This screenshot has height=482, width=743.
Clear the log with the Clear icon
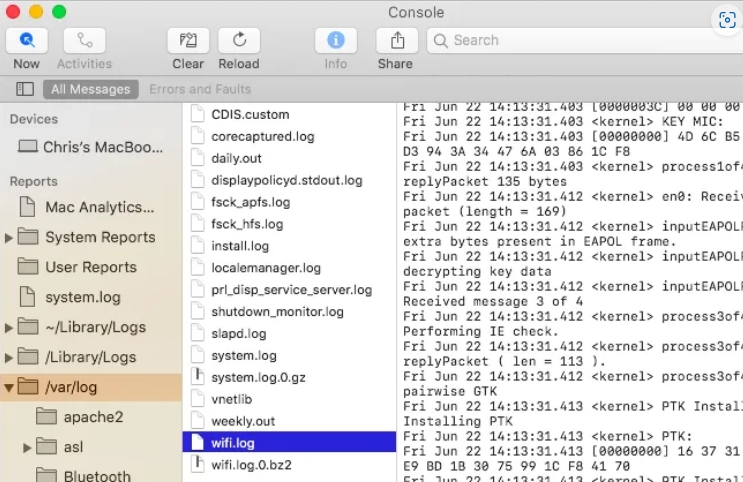pos(188,41)
